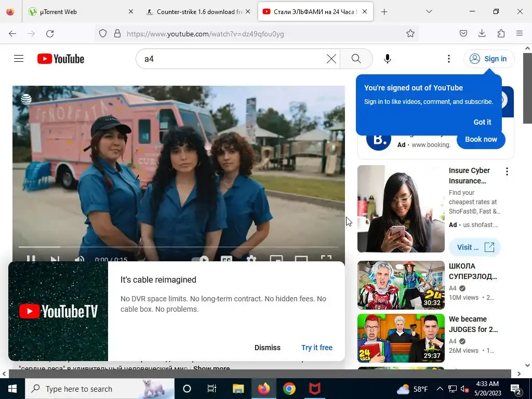Click the magnifier search button
Image resolution: width=532 pixels, height=399 pixels.
coord(356,59)
